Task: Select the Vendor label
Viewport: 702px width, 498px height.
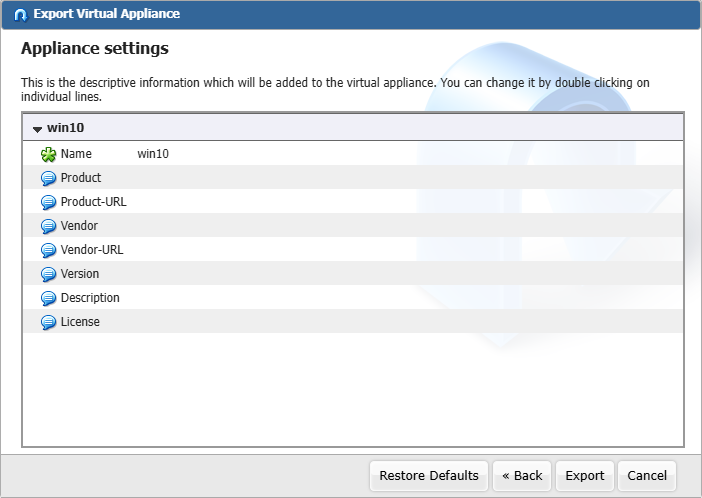Action: click(79, 226)
